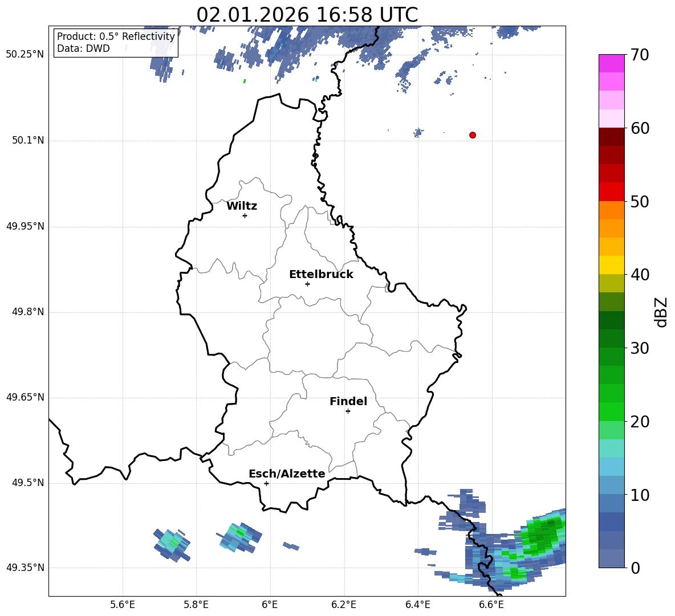
Task: Click the longitude label 6.4°E
Action: coord(417,605)
